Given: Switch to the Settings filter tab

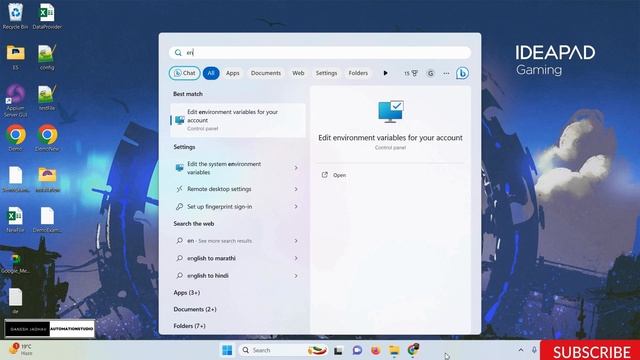Looking at the screenshot, I should tap(326, 73).
